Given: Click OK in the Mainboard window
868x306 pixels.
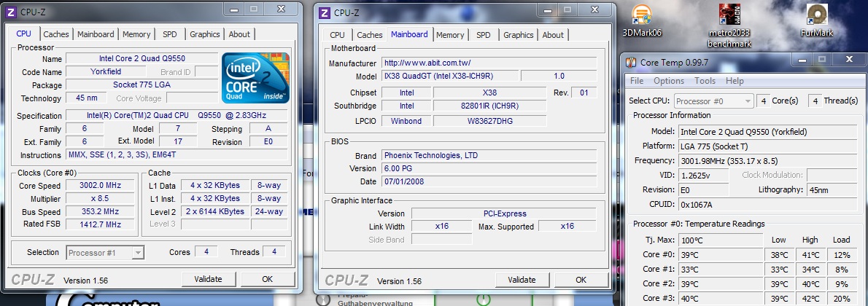Looking at the screenshot, I should tap(581, 280).
